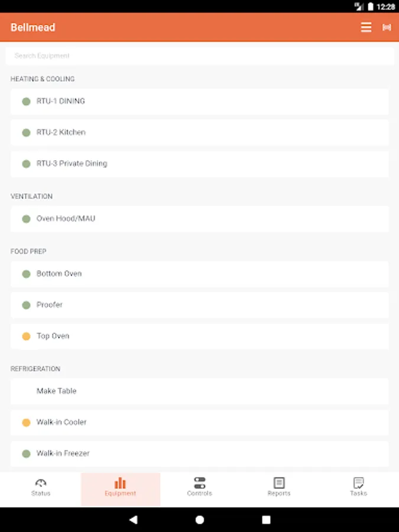Select RTU-2 Kitchen row
Image resolution: width=399 pixels, height=532 pixels.
(x=200, y=132)
